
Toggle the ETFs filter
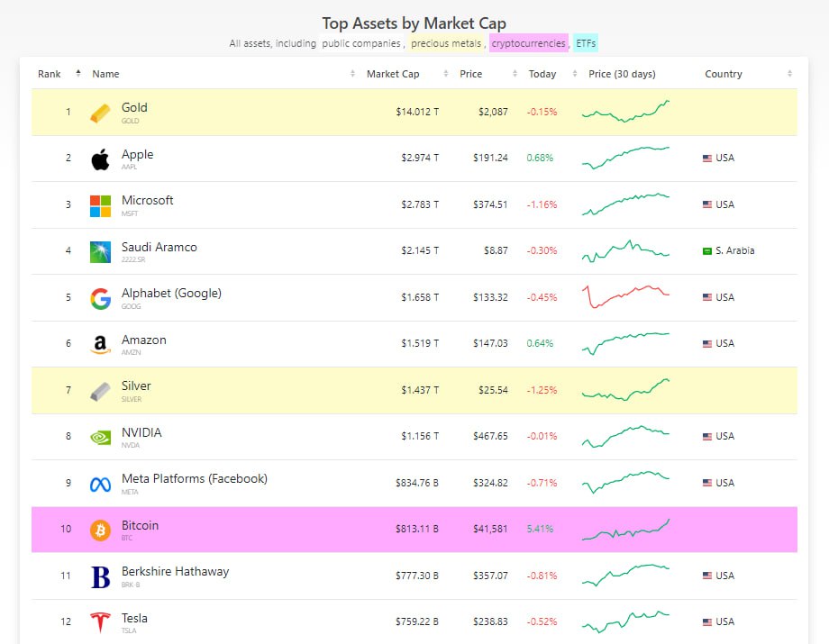tap(585, 42)
